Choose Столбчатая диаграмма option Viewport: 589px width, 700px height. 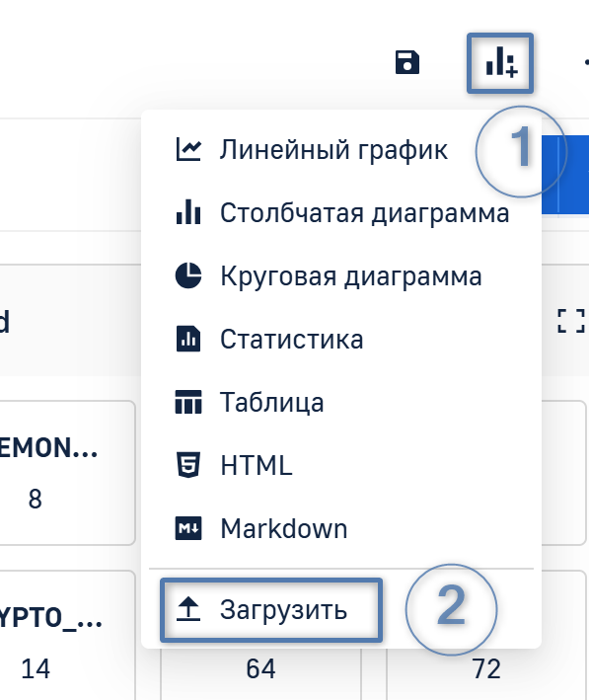point(341,212)
